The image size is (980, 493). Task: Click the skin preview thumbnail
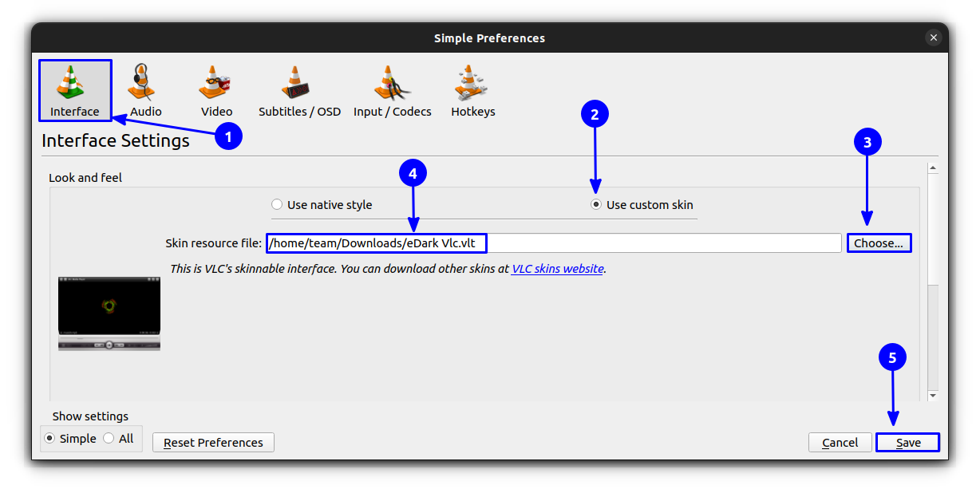point(109,314)
